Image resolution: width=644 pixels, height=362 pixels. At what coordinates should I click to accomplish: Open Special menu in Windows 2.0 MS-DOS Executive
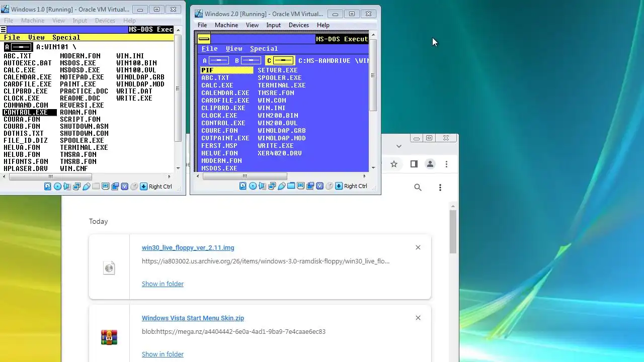(x=264, y=49)
